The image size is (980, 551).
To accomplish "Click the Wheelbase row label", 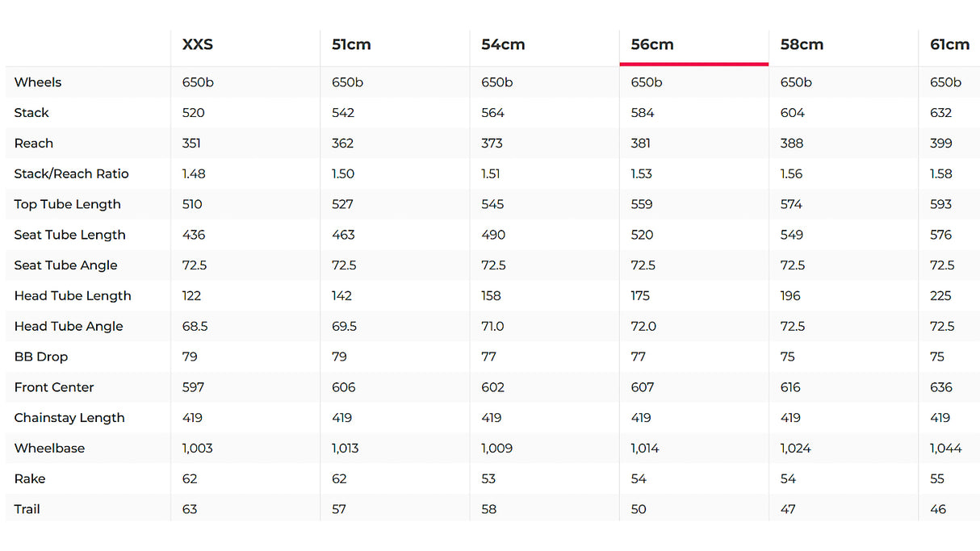I will pyautogui.click(x=49, y=449).
